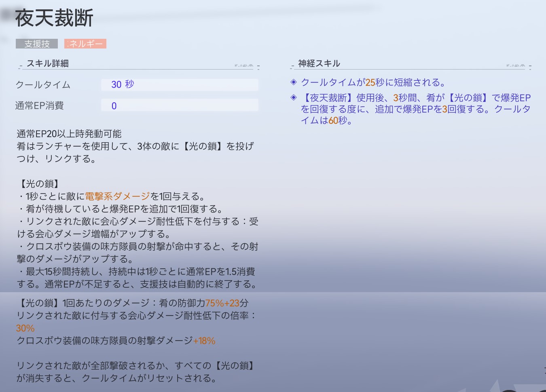Open the スキル詳細 section header
Image resolution: width=546 pixels, height=392 pixels.
48,63
